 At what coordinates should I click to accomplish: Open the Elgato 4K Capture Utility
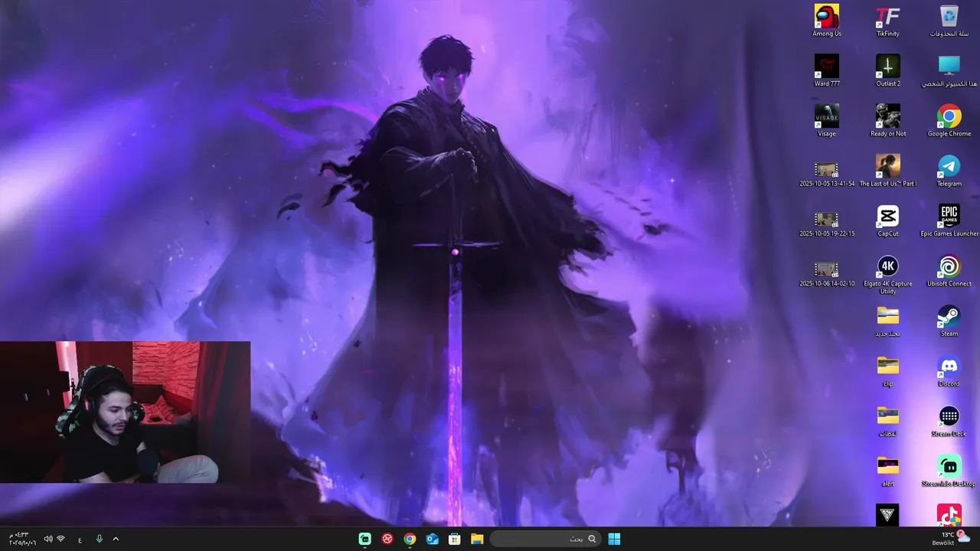[888, 274]
